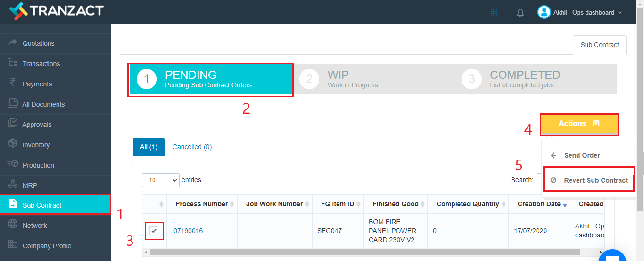Expand the Akhil - Ops dashboard user menu
The height and width of the screenshot is (261, 644).
coord(580,12)
